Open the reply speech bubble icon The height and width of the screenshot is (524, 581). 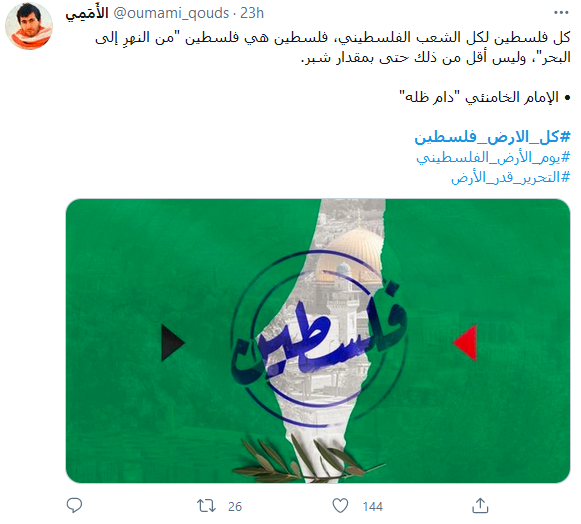tap(74, 505)
